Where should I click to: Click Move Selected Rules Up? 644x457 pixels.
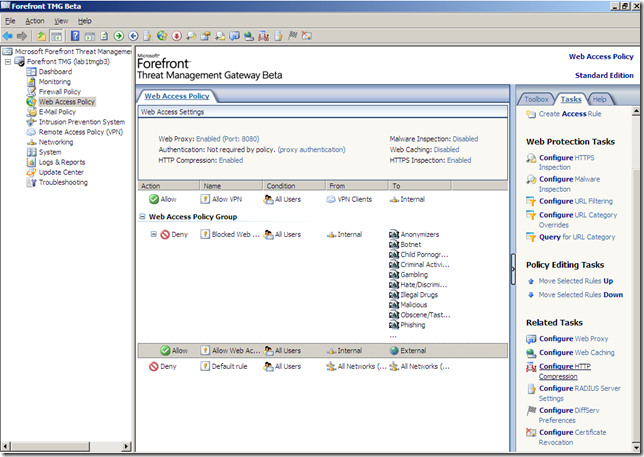(575, 281)
